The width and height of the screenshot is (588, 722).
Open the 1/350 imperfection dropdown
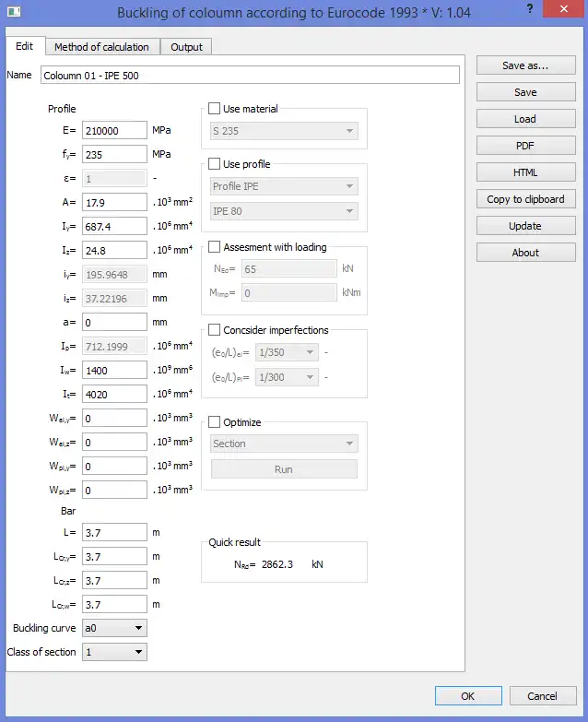tap(287, 352)
